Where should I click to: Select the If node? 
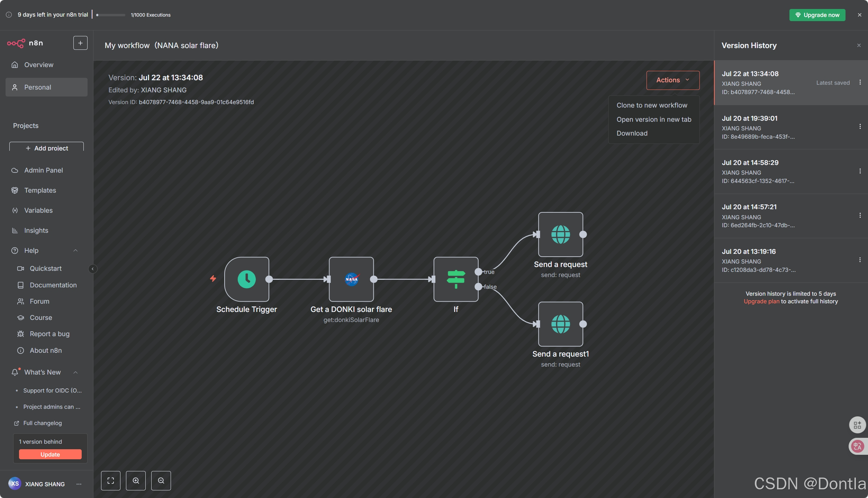[456, 279]
